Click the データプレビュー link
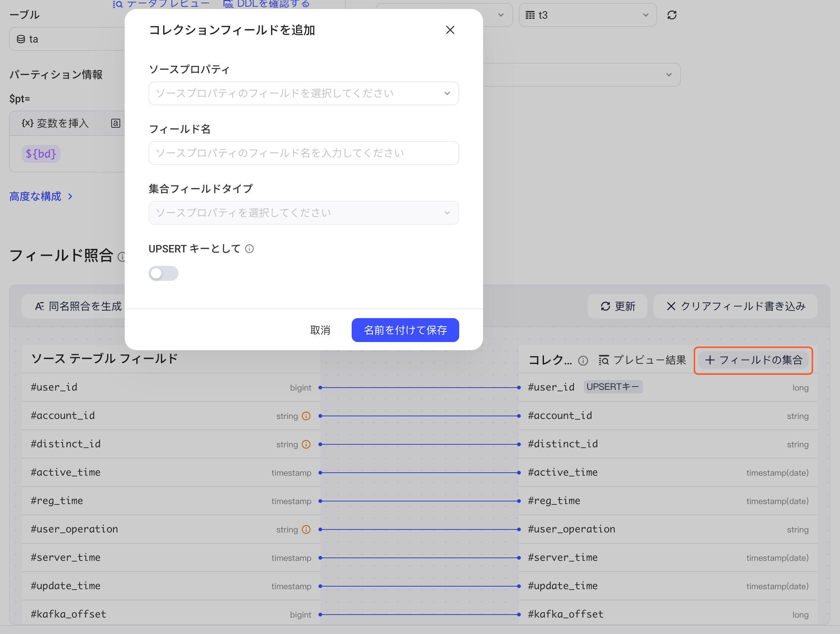840x634 pixels. (x=161, y=4)
